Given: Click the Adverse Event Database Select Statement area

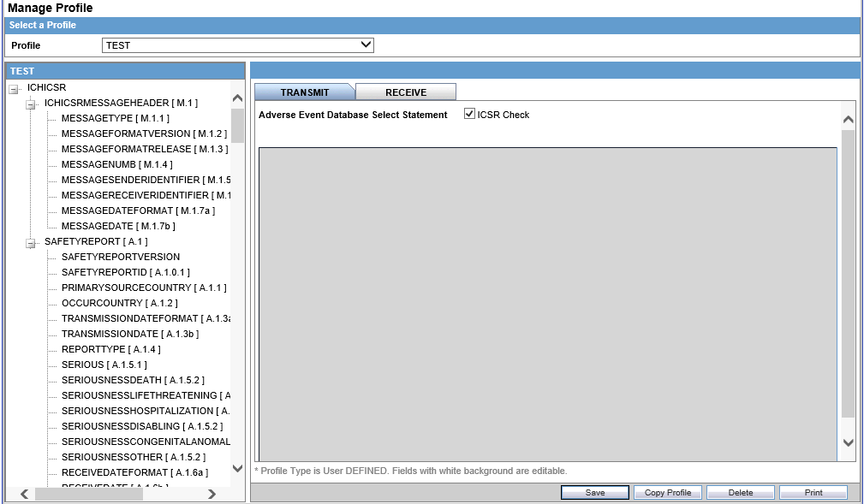Looking at the screenshot, I should pyautogui.click(x=548, y=299).
